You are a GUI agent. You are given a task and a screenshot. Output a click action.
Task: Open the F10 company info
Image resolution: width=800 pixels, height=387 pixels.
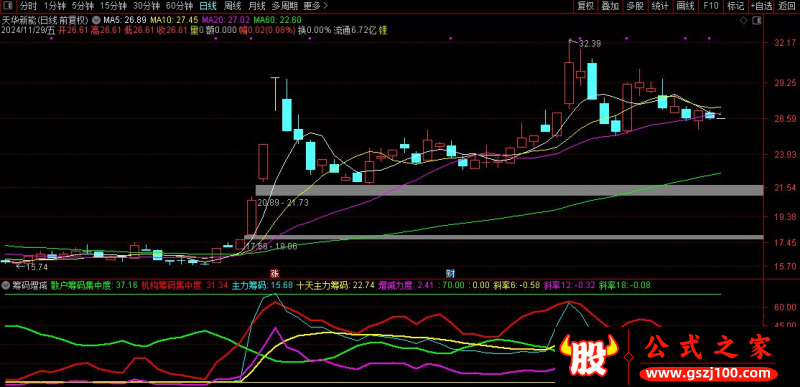point(710,6)
